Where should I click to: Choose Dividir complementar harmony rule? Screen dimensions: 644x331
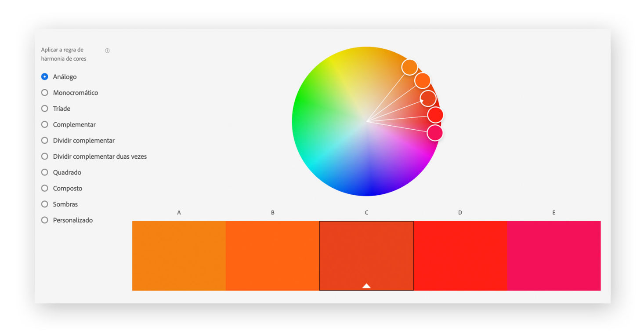78,141
